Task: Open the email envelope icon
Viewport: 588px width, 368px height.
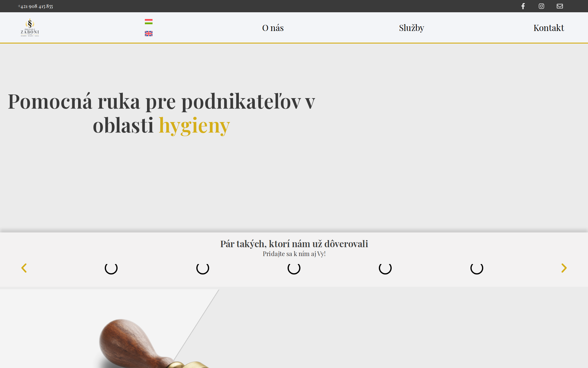Action: point(560,6)
